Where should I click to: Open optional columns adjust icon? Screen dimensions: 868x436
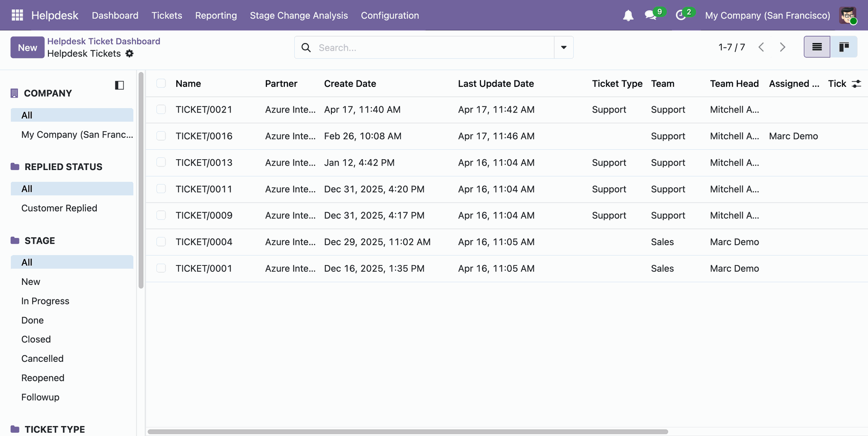[857, 84]
